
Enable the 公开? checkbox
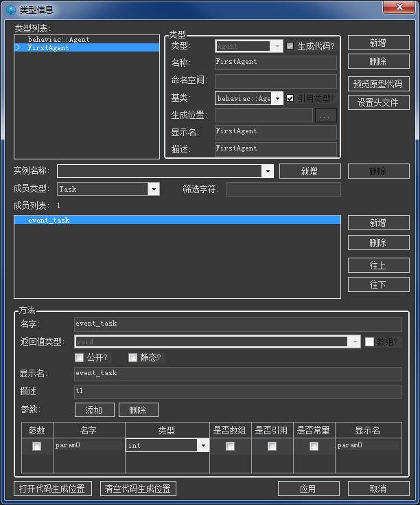[x=80, y=357]
